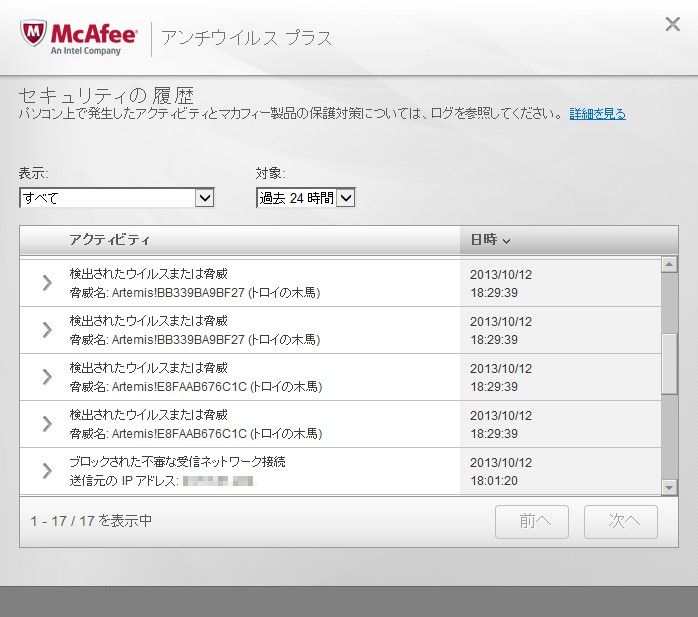698x617 pixels.
Task: Click the セキュリティの履歴 heading
Action: [x=107, y=95]
